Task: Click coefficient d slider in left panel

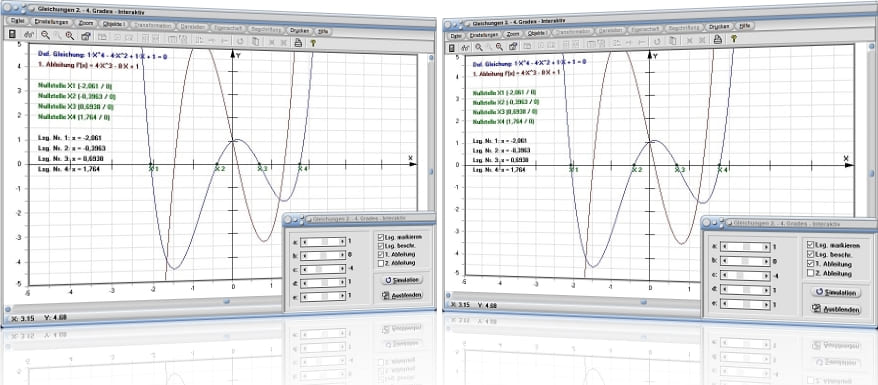Action: [323, 283]
